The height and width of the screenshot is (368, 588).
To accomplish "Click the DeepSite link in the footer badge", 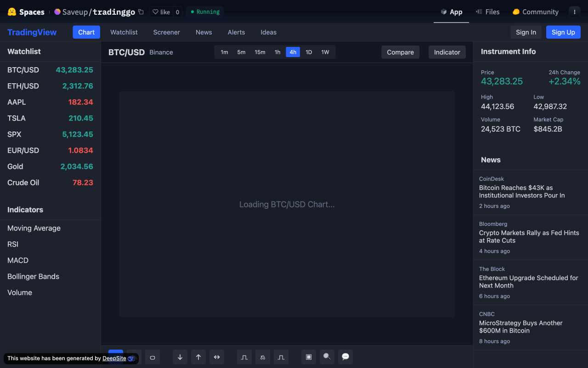I will point(114,358).
